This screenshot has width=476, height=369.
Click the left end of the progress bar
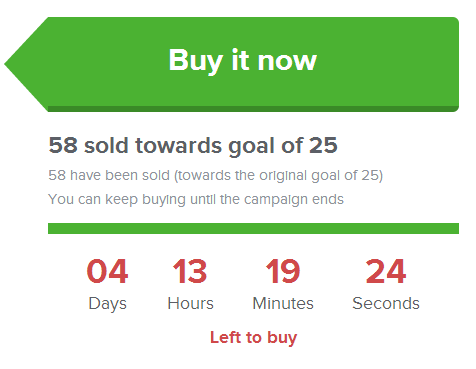coord(53,228)
